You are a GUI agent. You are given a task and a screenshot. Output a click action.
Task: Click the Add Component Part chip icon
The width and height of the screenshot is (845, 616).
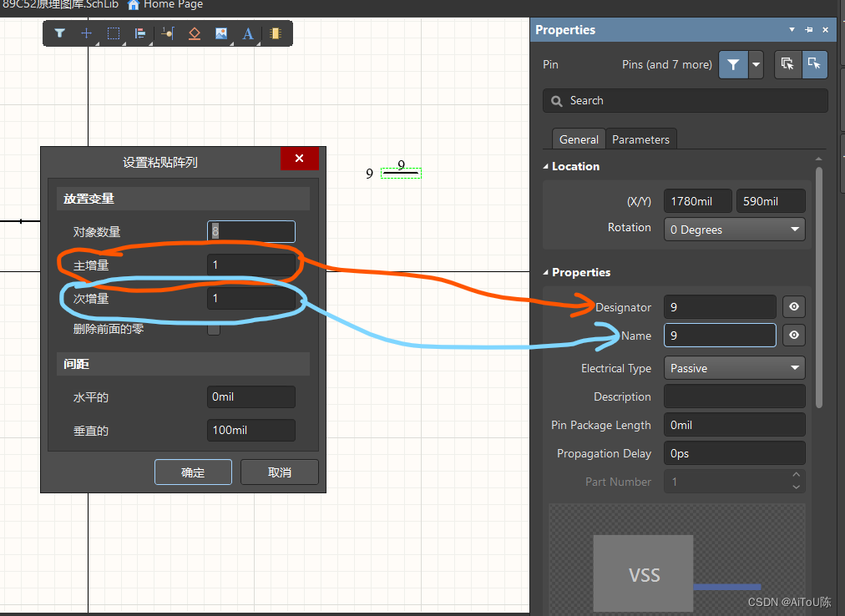tap(276, 33)
